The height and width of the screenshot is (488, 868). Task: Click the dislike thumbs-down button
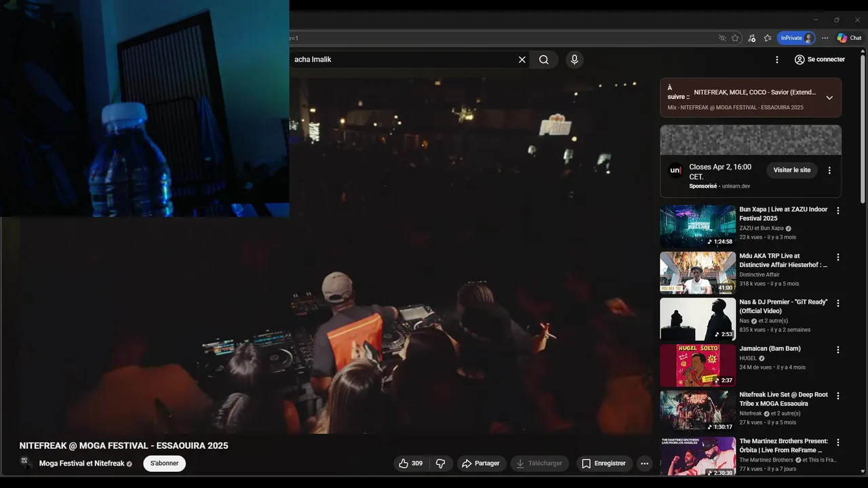click(x=441, y=464)
